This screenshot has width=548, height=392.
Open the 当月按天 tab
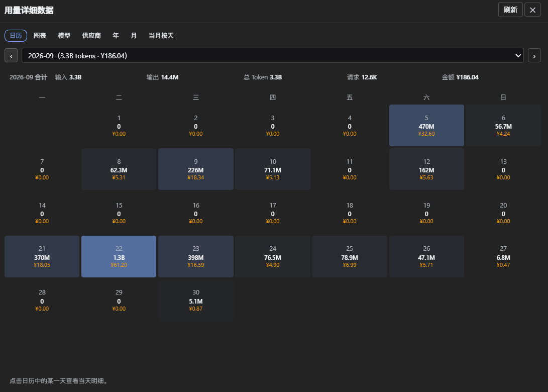coord(161,36)
